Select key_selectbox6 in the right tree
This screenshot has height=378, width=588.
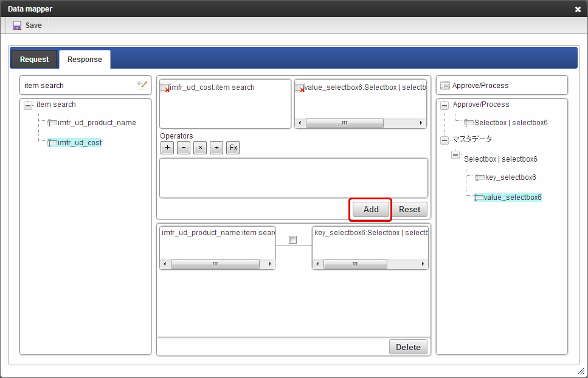(510, 177)
